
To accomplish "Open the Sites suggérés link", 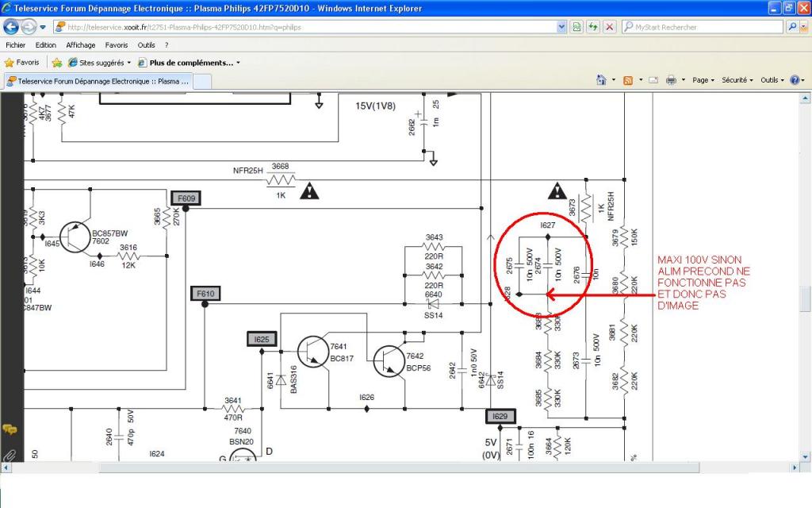I will pyautogui.click(x=99, y=63).
